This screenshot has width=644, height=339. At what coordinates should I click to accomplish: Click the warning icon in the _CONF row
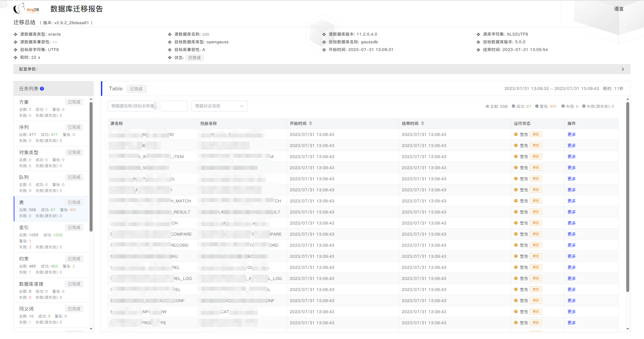(x=516, y=301)
